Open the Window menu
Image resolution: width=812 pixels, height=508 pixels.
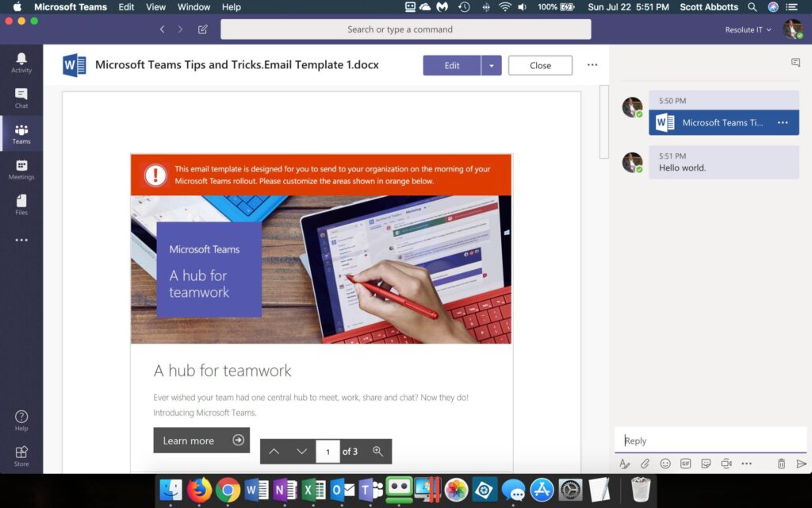(193, 6)
